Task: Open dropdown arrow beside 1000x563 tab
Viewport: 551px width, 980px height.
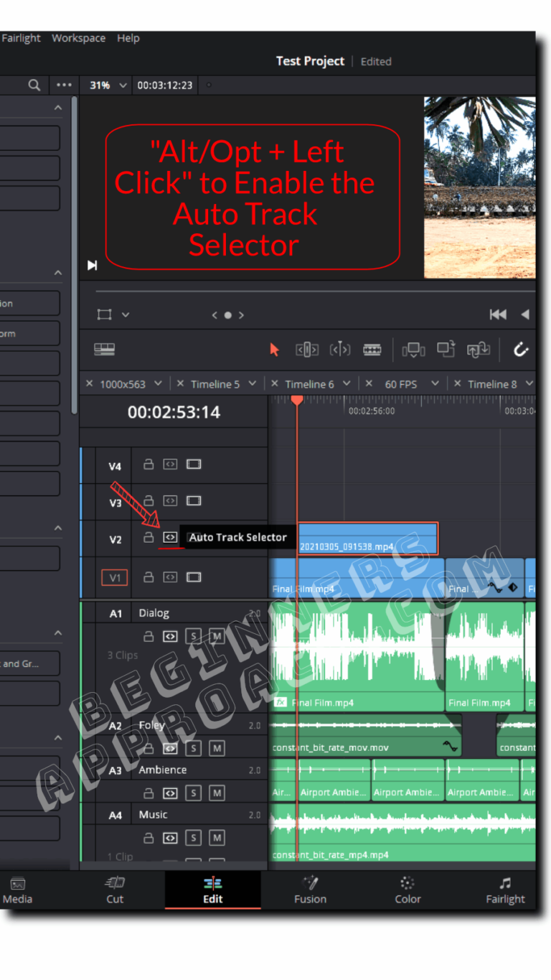Action: [158, 384]
